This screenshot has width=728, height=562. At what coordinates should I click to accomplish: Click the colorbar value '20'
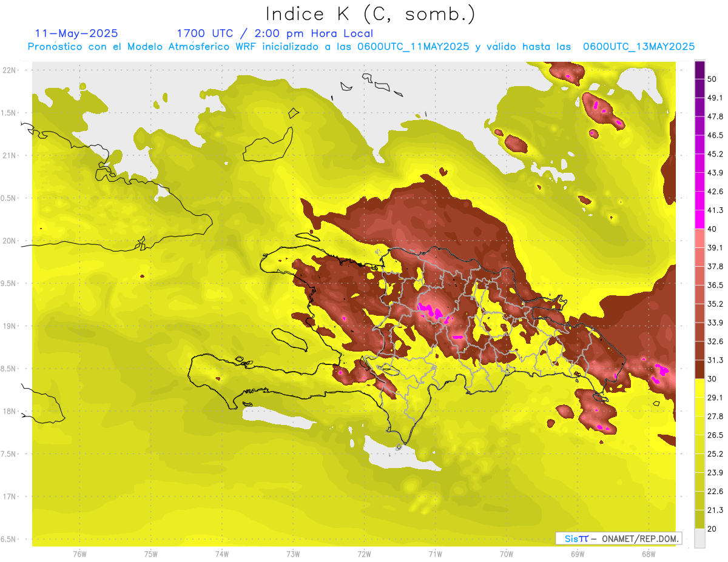[712, 529]
